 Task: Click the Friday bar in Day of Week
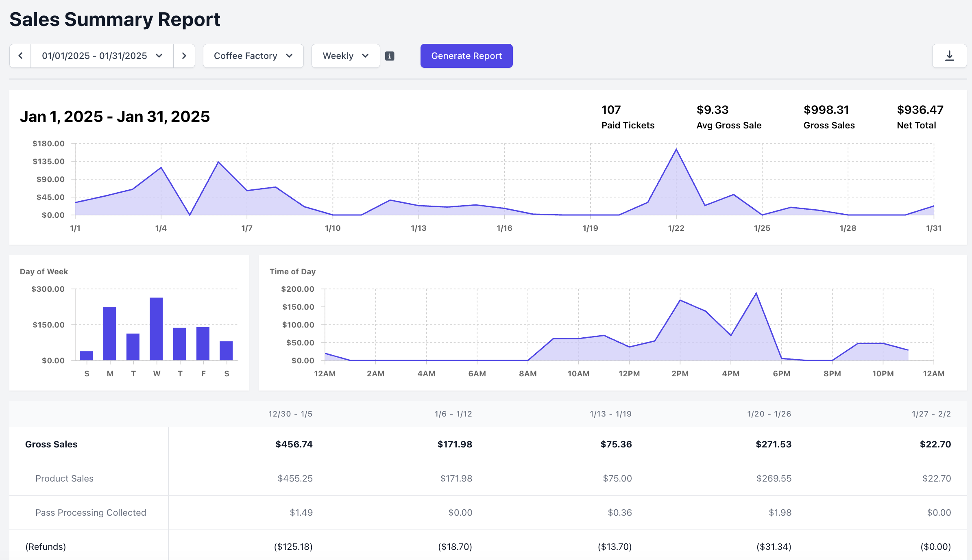click(203, 343)
